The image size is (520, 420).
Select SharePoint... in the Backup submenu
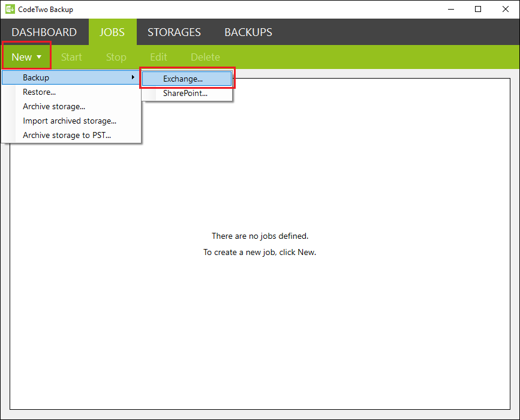coord(187,93)
